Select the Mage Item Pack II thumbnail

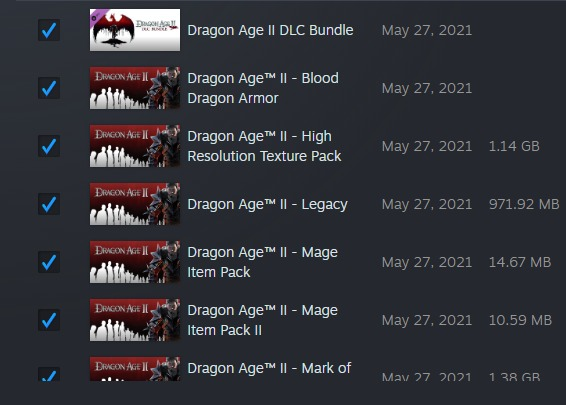point(135,320)
